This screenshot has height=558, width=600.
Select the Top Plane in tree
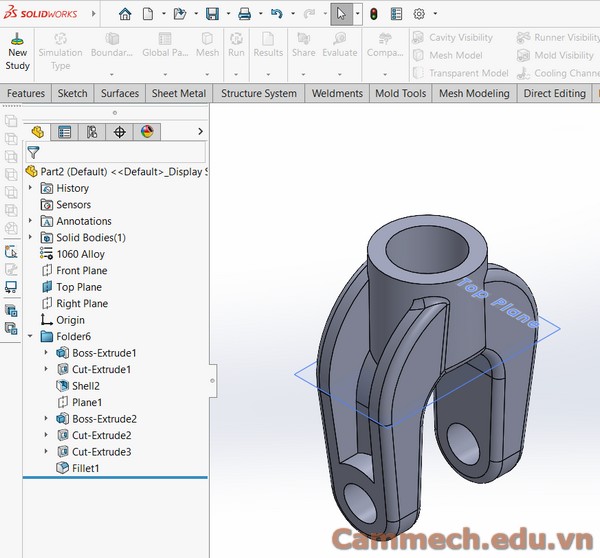[x=72, y=287]
